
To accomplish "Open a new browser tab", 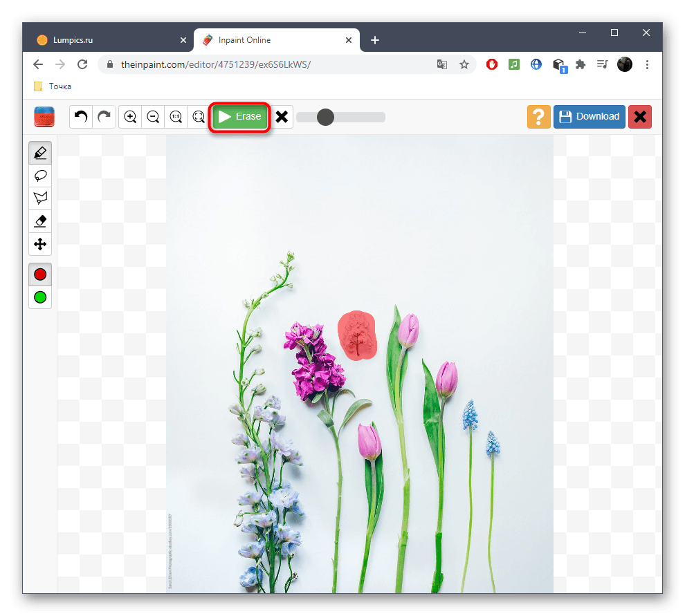I will click(375, 40).
